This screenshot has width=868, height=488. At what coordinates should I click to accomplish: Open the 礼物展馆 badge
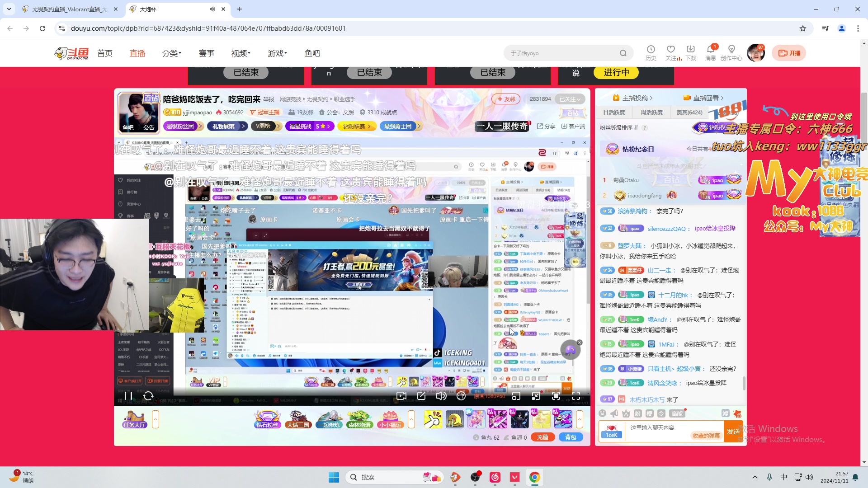[x=227, y=126]
